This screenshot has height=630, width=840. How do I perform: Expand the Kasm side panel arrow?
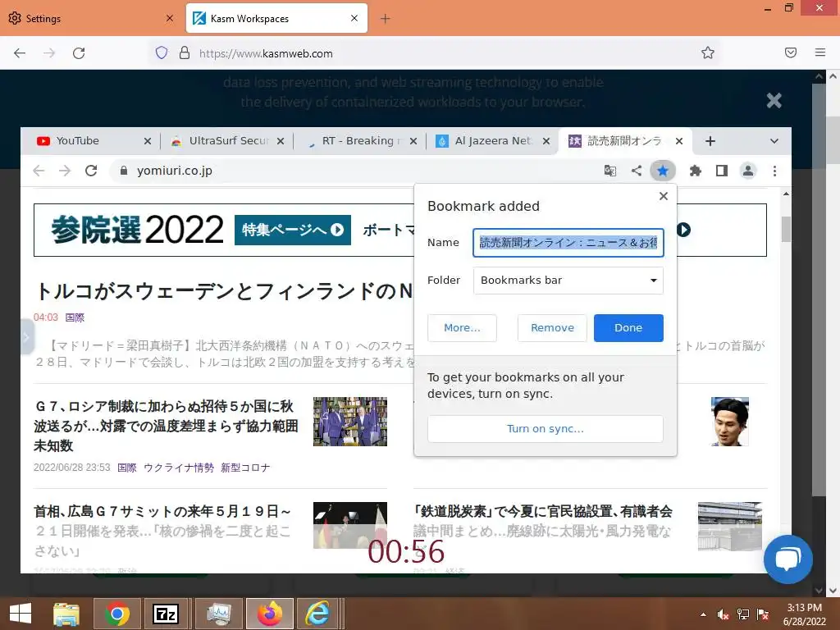(27, 337)
